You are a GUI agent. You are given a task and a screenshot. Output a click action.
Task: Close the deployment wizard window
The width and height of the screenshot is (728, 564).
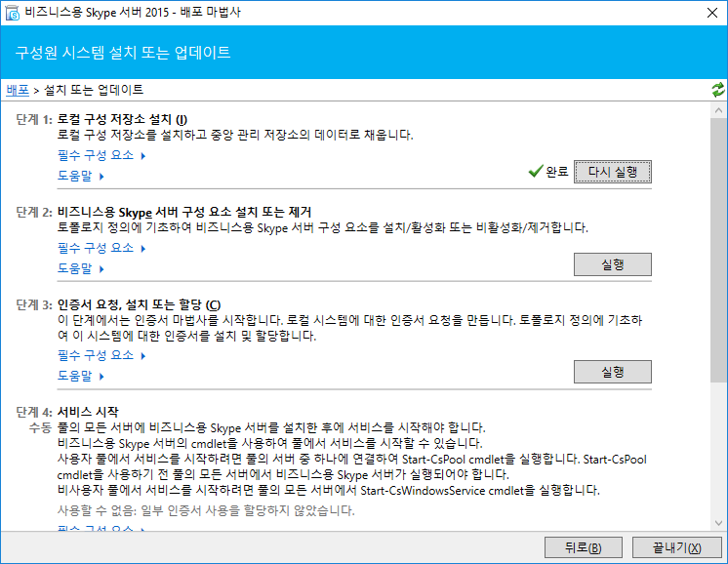coord(711,13)
